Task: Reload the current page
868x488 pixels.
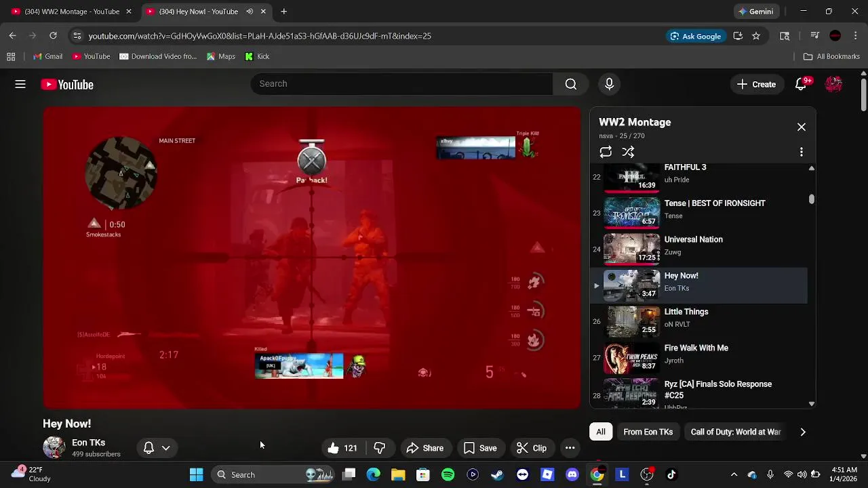Action: pyautogui.click(x=53, y=36)
